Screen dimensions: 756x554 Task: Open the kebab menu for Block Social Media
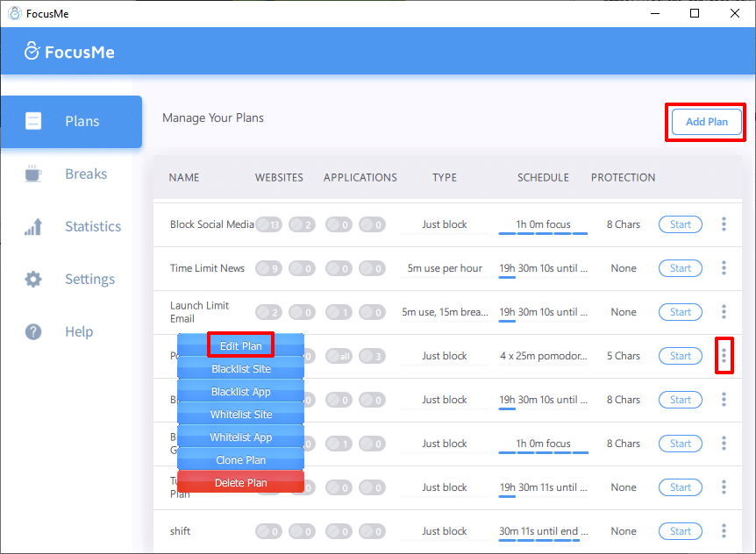pyautogui.click(x=724, y=224)
